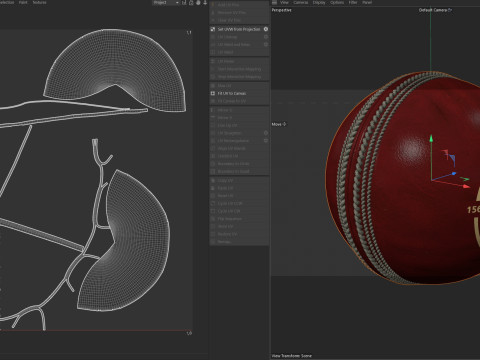Open the viewport Panel menu
This screenshot has height=360, width=480.
[x=367, y=2]
